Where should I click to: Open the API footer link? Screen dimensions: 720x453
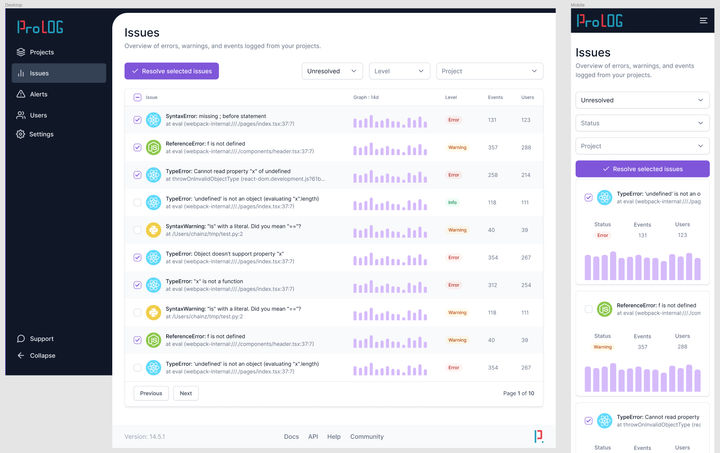pos(313,436)
